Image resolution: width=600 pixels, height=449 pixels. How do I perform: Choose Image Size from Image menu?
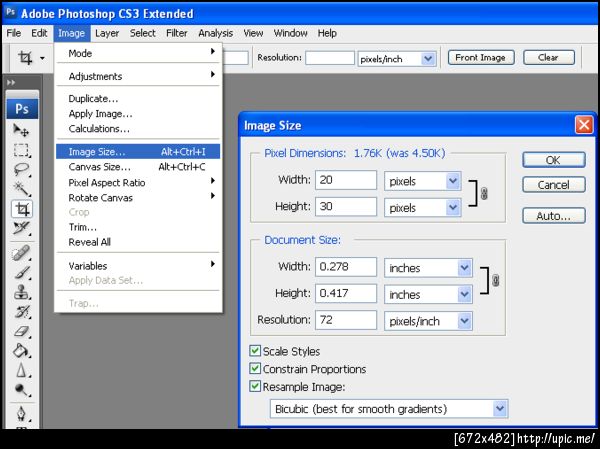(138, 152)
